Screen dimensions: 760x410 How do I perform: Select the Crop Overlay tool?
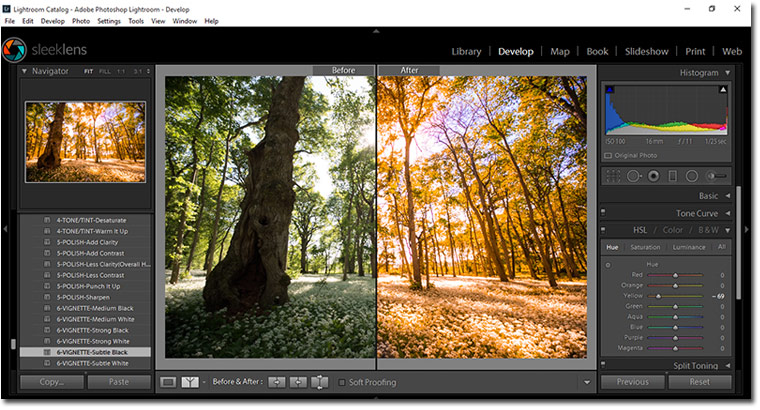[613, 176]
